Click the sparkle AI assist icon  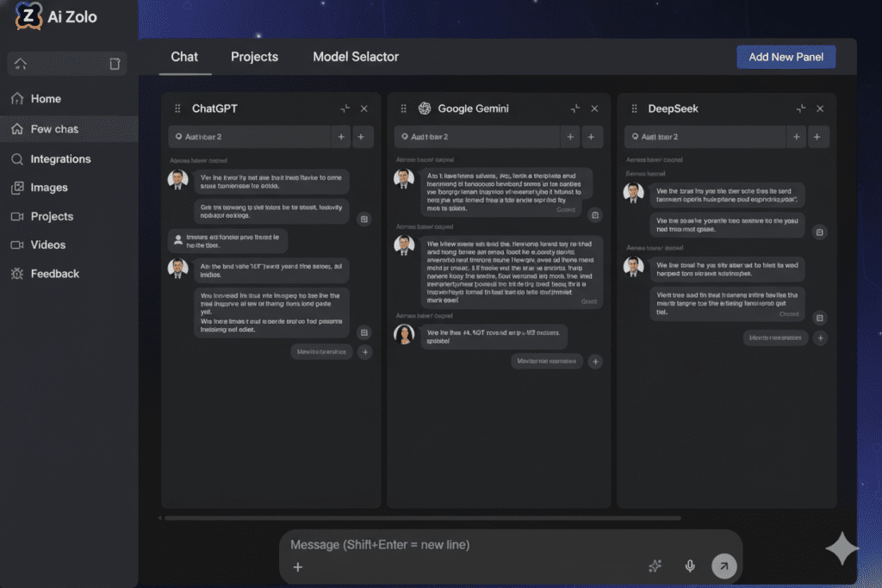click(655, 566)
